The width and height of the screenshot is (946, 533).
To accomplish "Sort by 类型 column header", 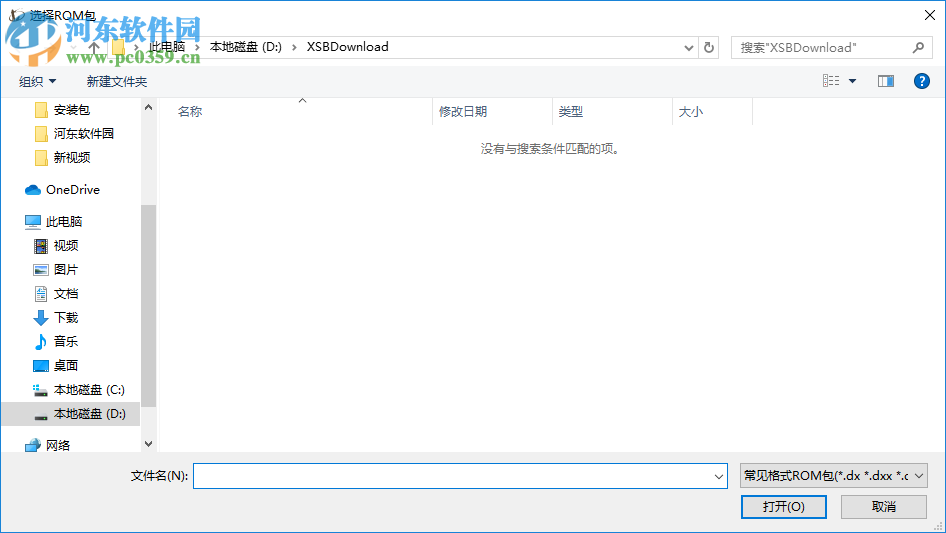I will [571, 112].
